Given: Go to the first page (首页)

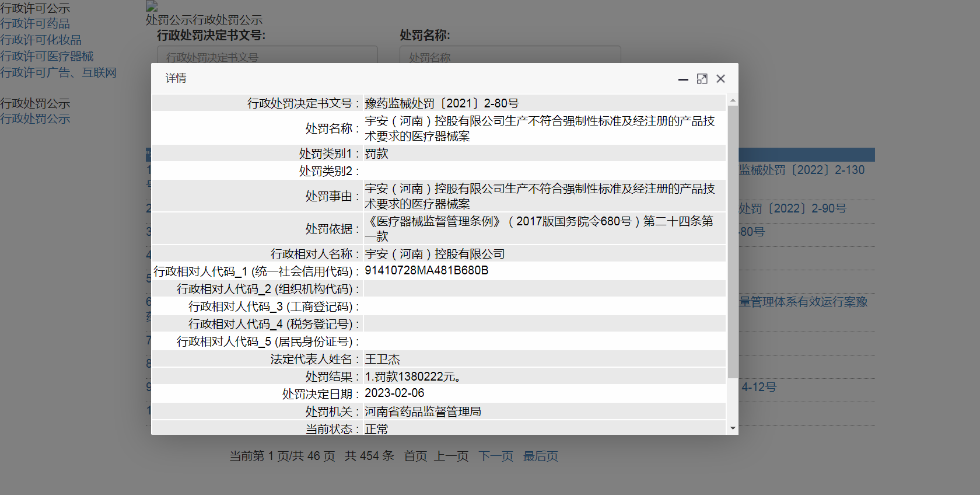Looking at the screenshot, I should click(x=415, y=456).
